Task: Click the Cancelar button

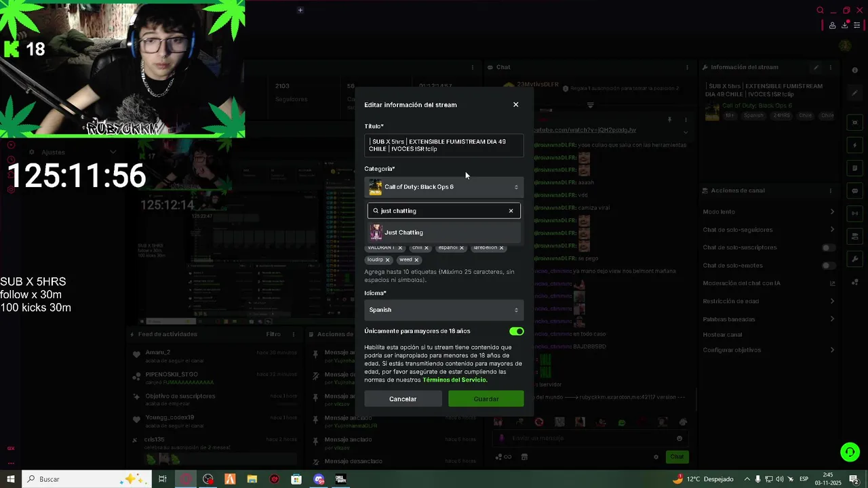Action: coord(403,399)
